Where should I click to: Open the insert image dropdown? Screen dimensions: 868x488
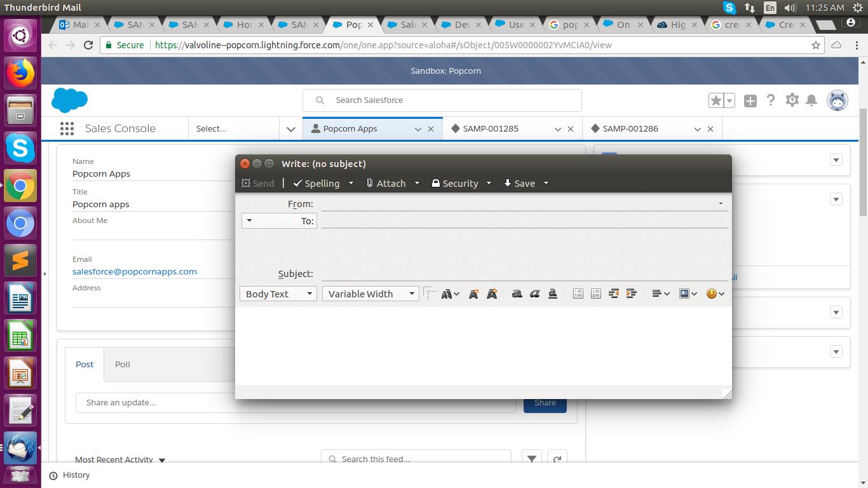[x=688, y=294]
